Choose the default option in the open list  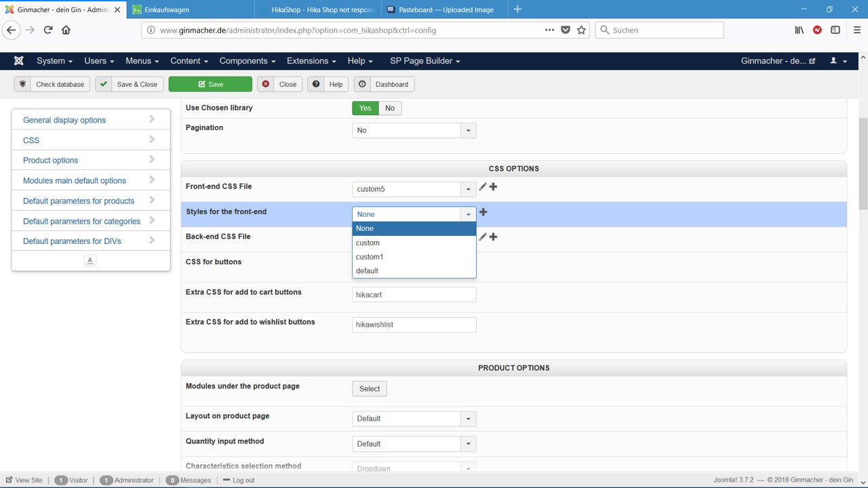(x=414, y=271)
